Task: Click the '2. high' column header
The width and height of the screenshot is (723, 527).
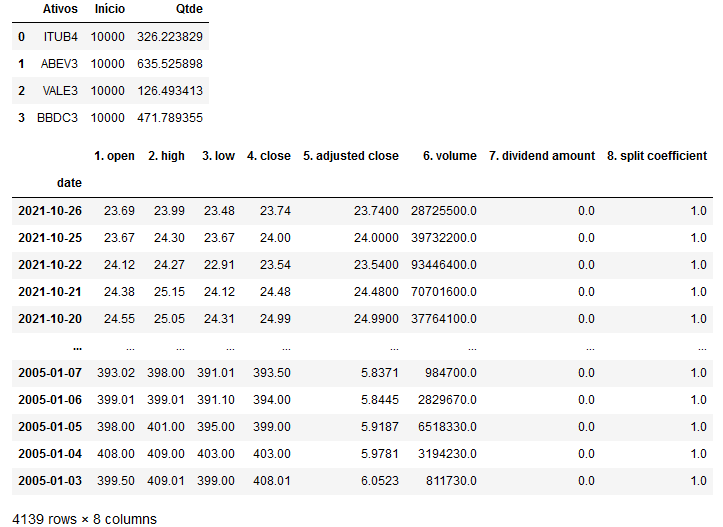Action: pos(166,156)
